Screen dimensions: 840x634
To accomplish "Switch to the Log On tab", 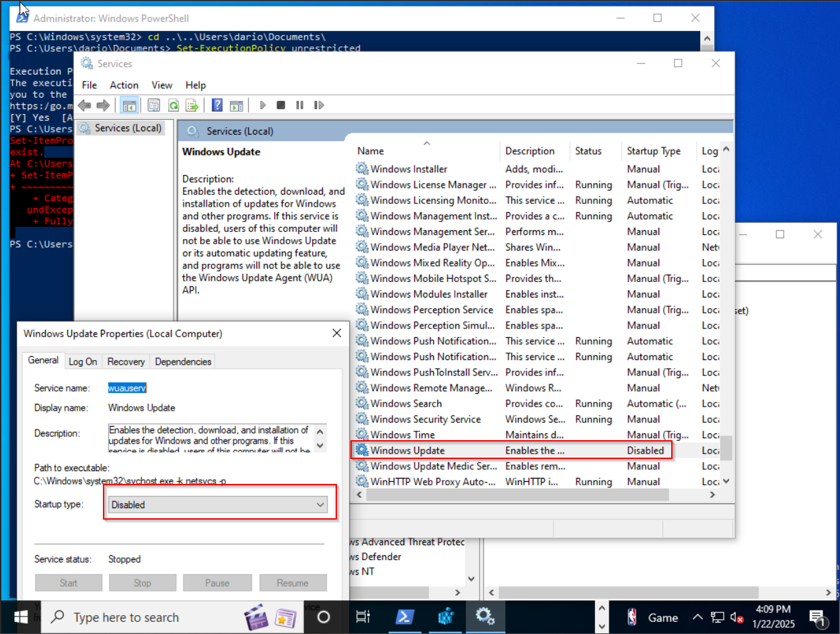I will coord(83,361).
